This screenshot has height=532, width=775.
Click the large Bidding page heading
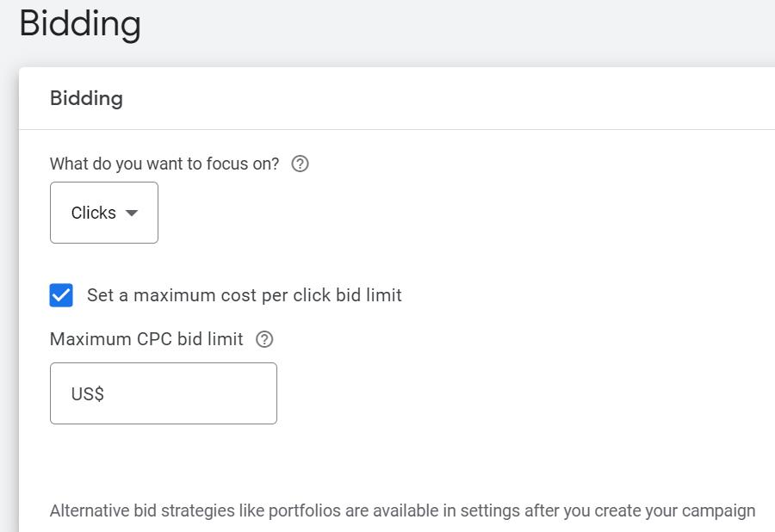(x=80, y=23)
